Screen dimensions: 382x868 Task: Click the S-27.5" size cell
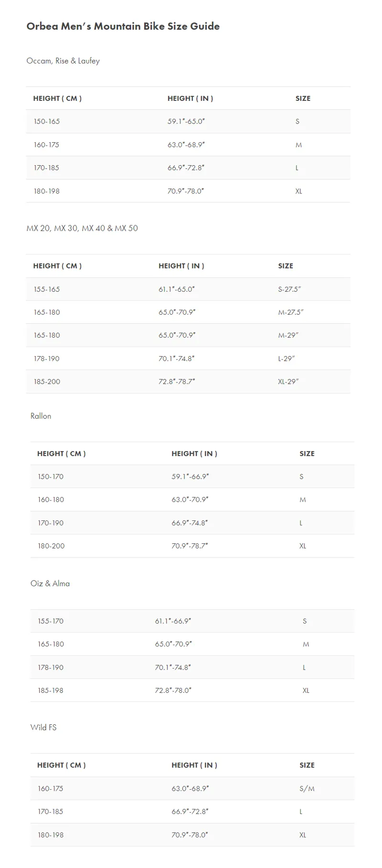click(x=289, y=289)
